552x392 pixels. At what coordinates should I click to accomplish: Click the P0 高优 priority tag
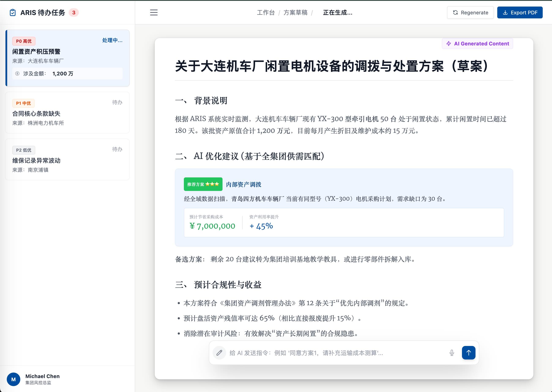pos(24,41)
